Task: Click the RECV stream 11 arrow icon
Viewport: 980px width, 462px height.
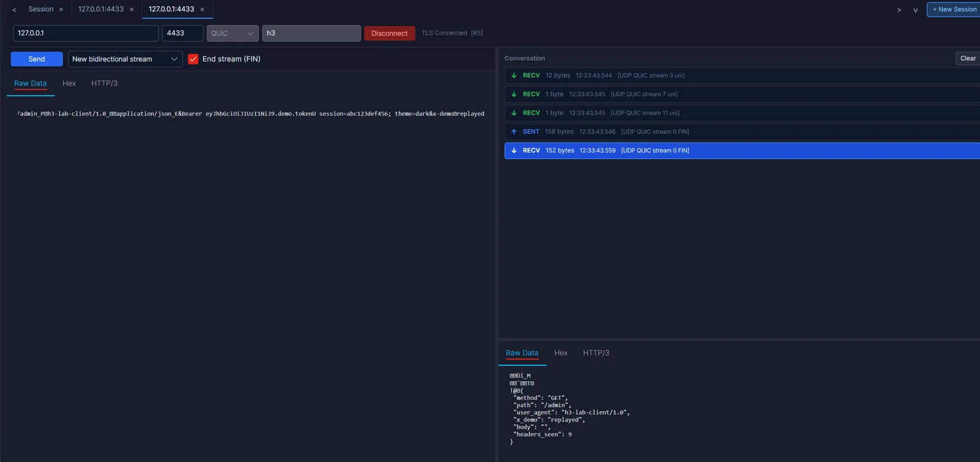Action: click(514, 113)
